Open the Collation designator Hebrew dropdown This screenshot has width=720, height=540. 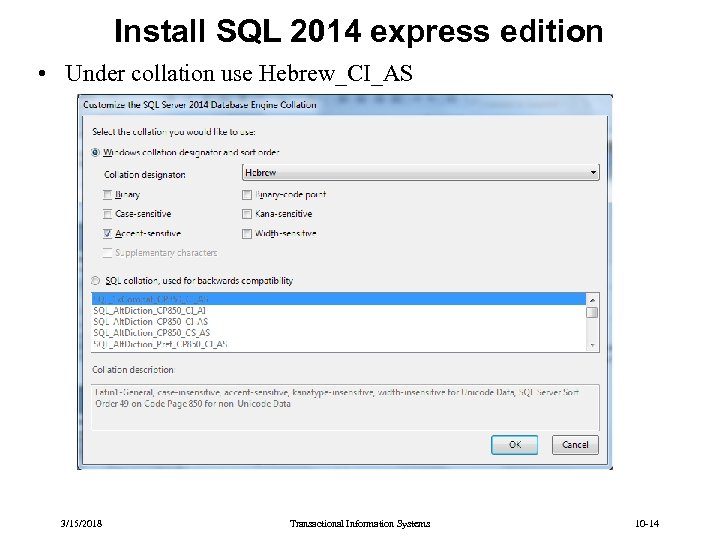coord(421,173)
